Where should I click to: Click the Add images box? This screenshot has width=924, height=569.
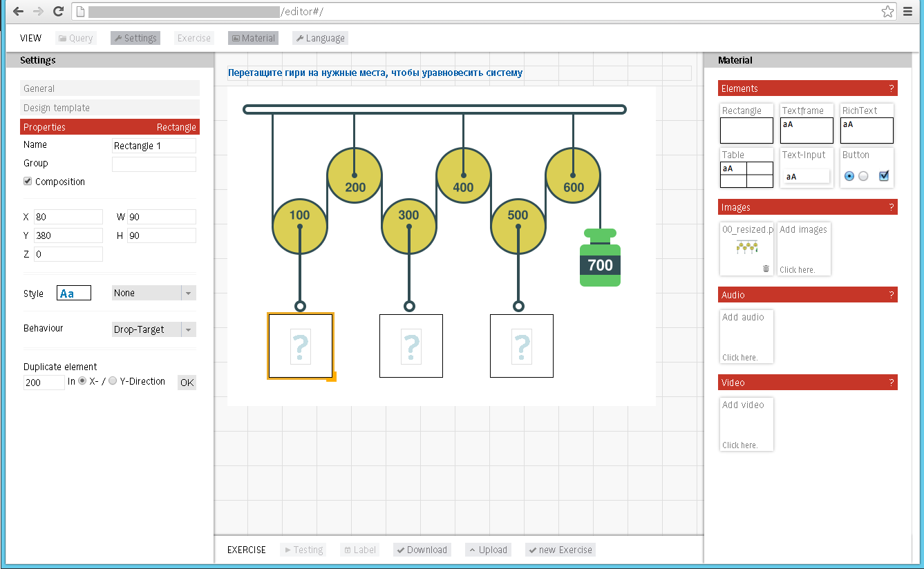point(804,249)
